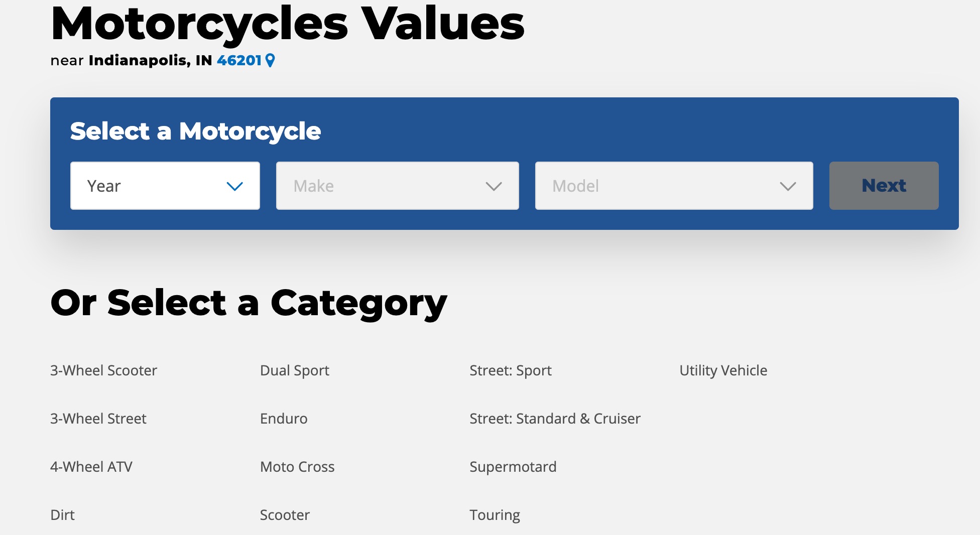The width and height of the screenshot is (980, 535).
Task: Change the 46201 ZIP code link
Action: click(239, 61)
